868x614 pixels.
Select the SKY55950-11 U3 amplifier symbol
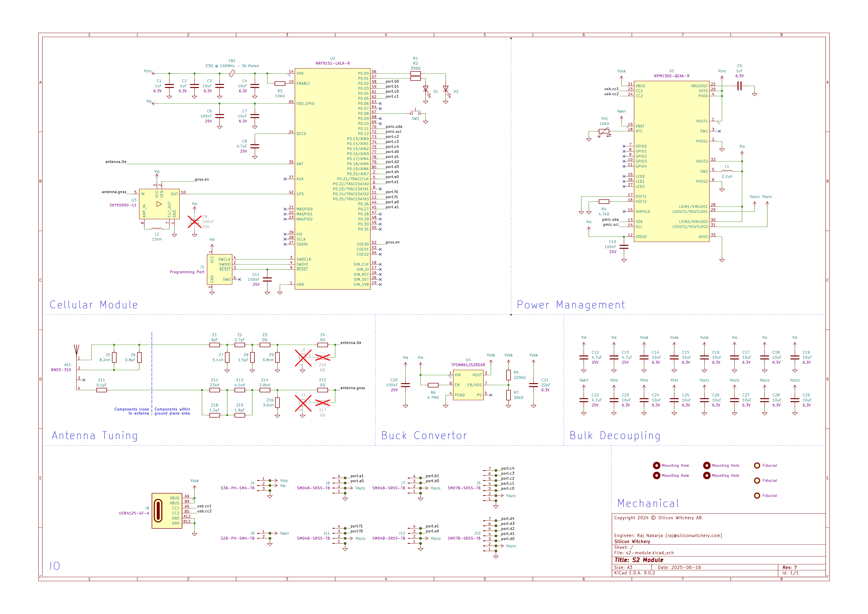pyautogui.click(x=159, y=204)
